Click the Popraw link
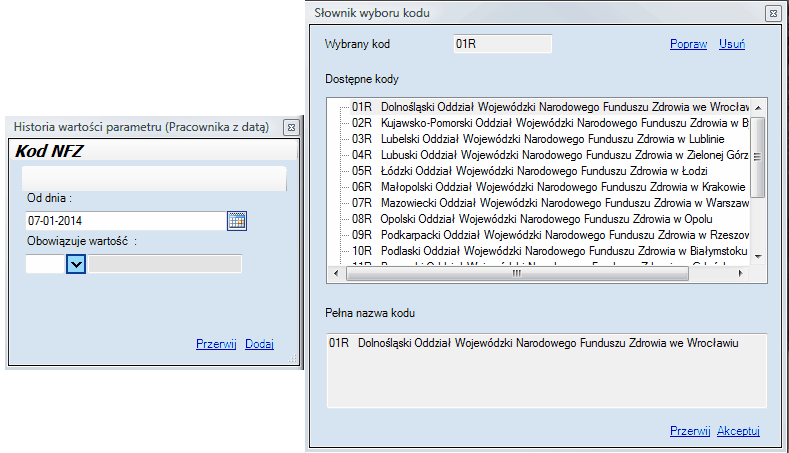 point(688,44)
